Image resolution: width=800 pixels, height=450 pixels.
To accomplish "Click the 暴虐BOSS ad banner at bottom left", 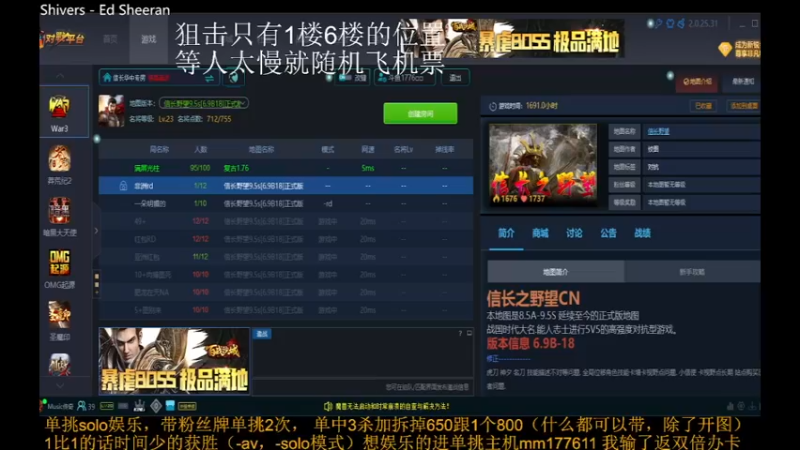I will (174, 361).
